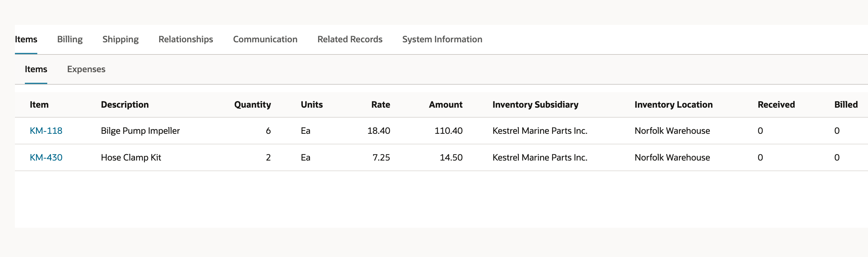Image resolution: width=868 pixels, height=257 pixels.
Task: View the System Information tab
Action: point(442,40)
